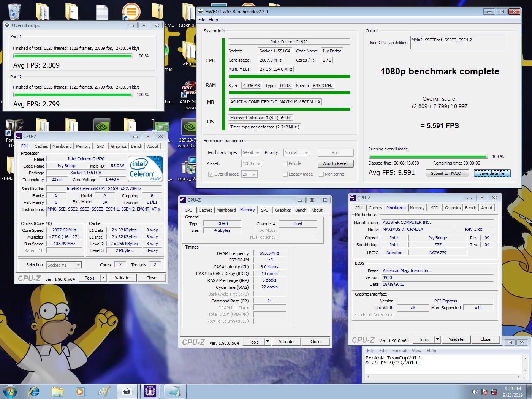
Task: Open About tab in CPU-Z Memory window
Action: (317, 210)
